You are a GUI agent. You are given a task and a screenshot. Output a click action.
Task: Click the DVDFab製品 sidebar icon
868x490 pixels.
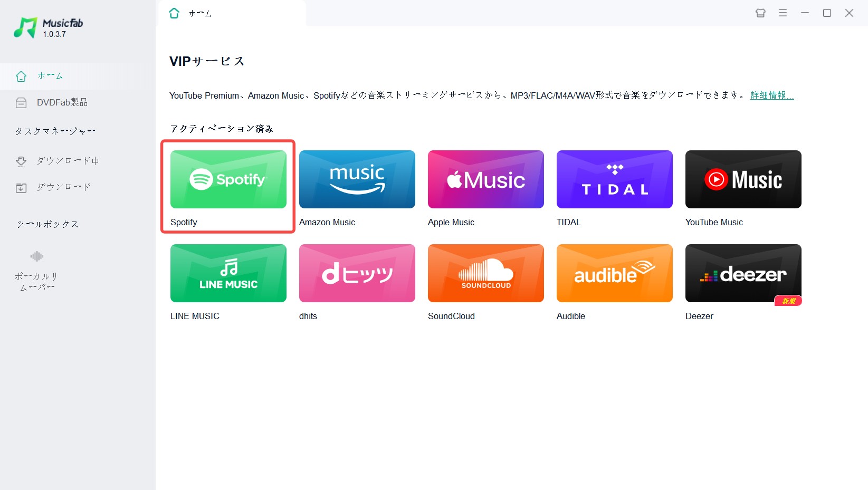21,103
